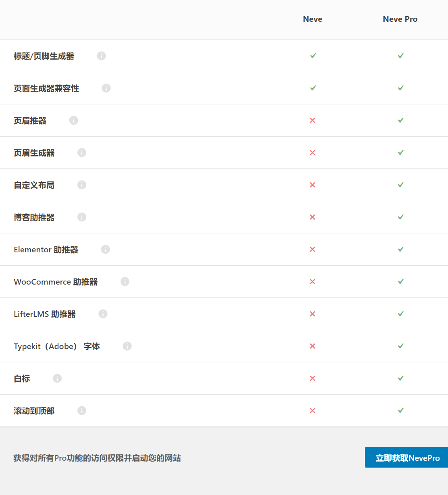
Task: Click Neve Pro check for 滚动到顶部
Action: coord(401,410)
